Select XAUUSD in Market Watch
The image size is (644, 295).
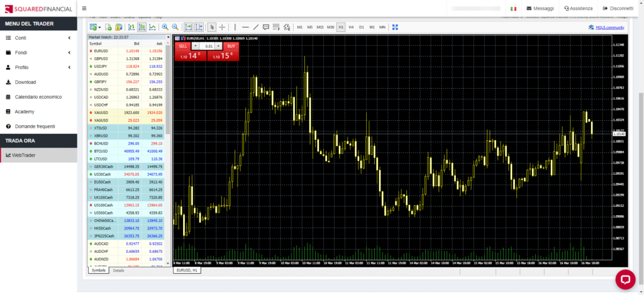(x=126, y=113)
